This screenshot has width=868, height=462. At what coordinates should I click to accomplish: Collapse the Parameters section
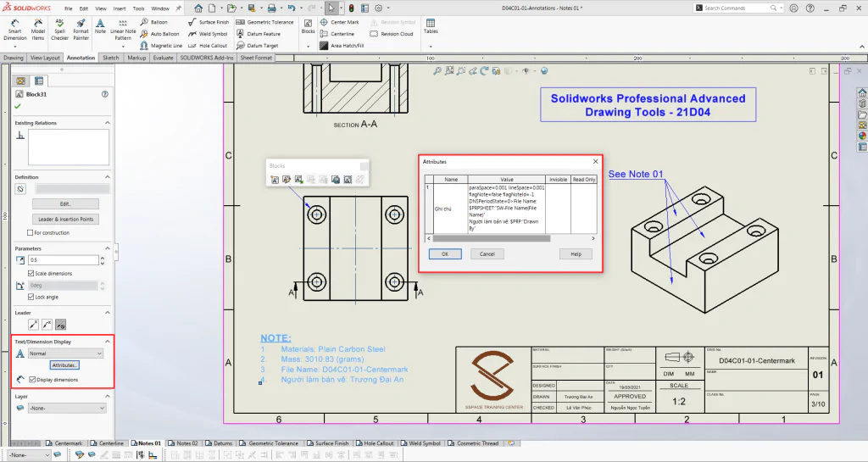(108, 248)
